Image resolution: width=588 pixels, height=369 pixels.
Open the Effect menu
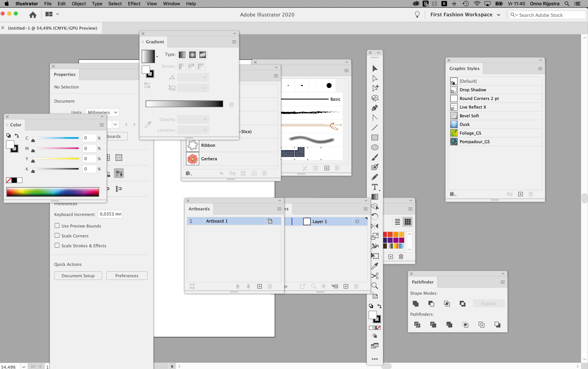[134, 4]
